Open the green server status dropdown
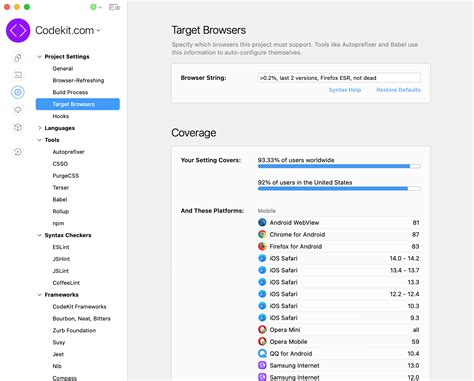Screen dimensions: 474x381 point(96,7)
